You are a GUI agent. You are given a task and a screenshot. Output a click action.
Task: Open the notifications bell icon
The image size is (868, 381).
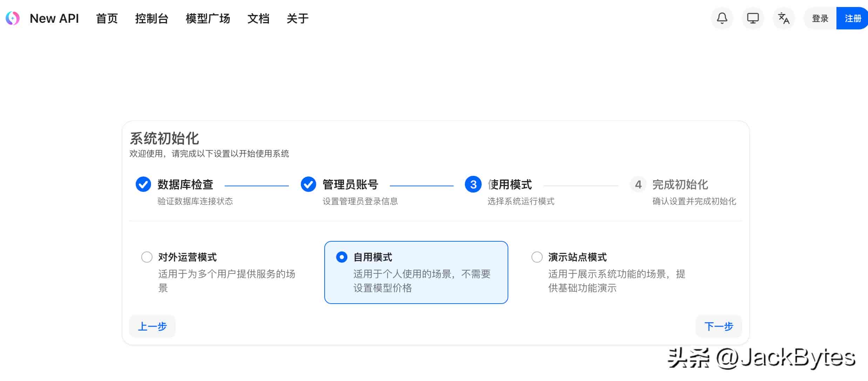coord(722,18)
